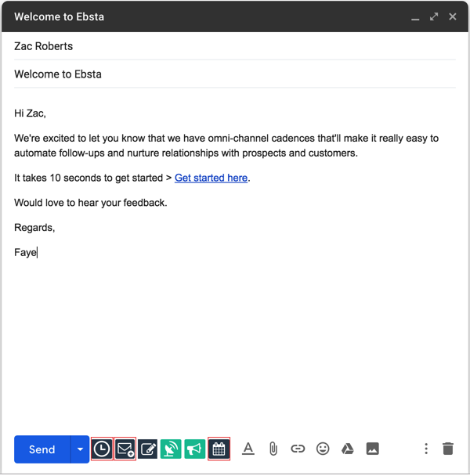This screenshot has width=470, height=476.
Task: Insert file from Google Drive
Action: click(x=348, y=449)
